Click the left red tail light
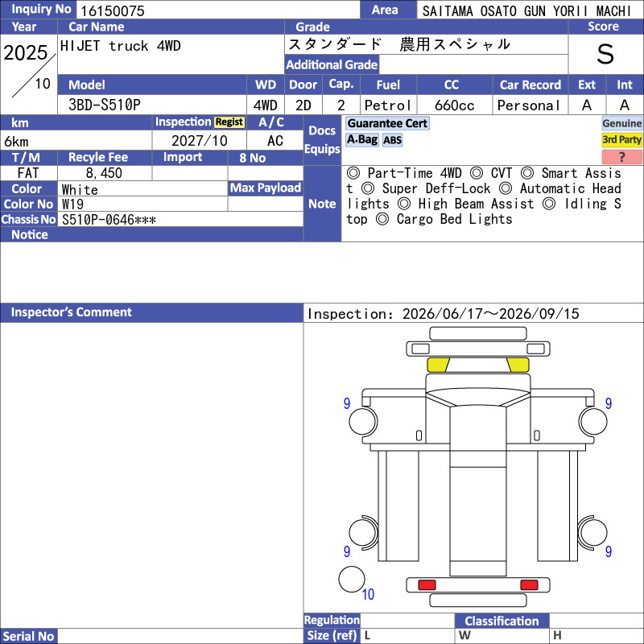 tap(427, 584)
